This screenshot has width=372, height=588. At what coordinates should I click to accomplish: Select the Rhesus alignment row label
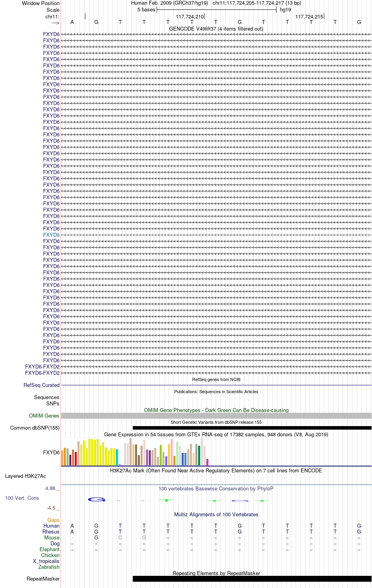click(51, 532)
